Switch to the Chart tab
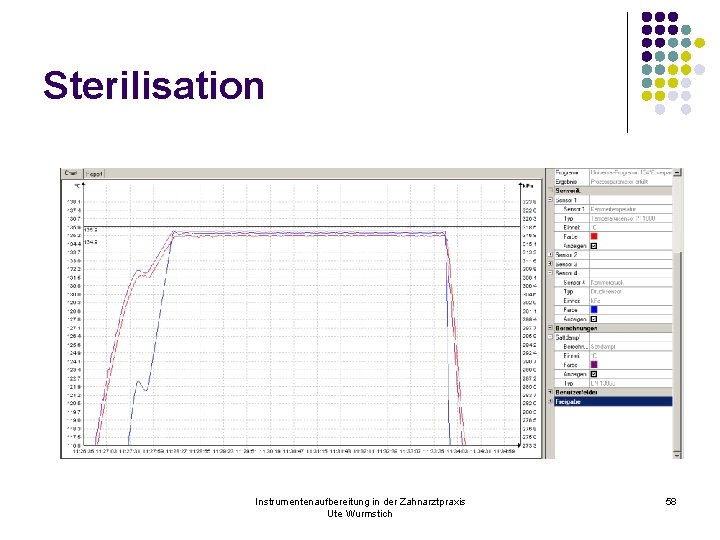The height and width of the screenshot is (540, 720). click(71, 174)
